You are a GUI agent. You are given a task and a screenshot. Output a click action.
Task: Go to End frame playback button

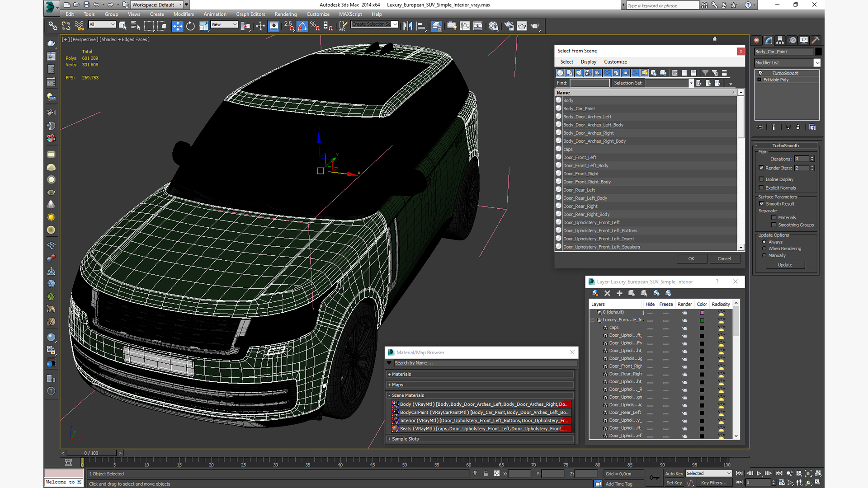click(778, 474)
